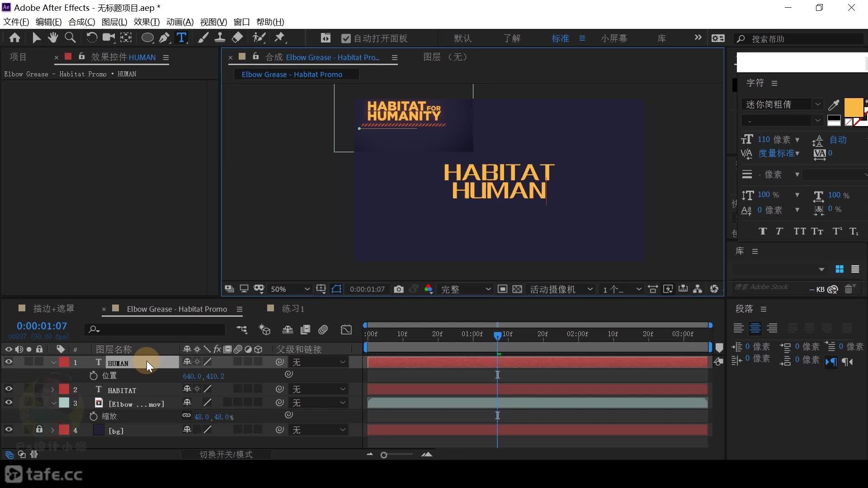Image resolution: width=868 pixels, height=488 pixels.
Task: Select the Horizontal Type tool
Action: click(x=181, y=38)
